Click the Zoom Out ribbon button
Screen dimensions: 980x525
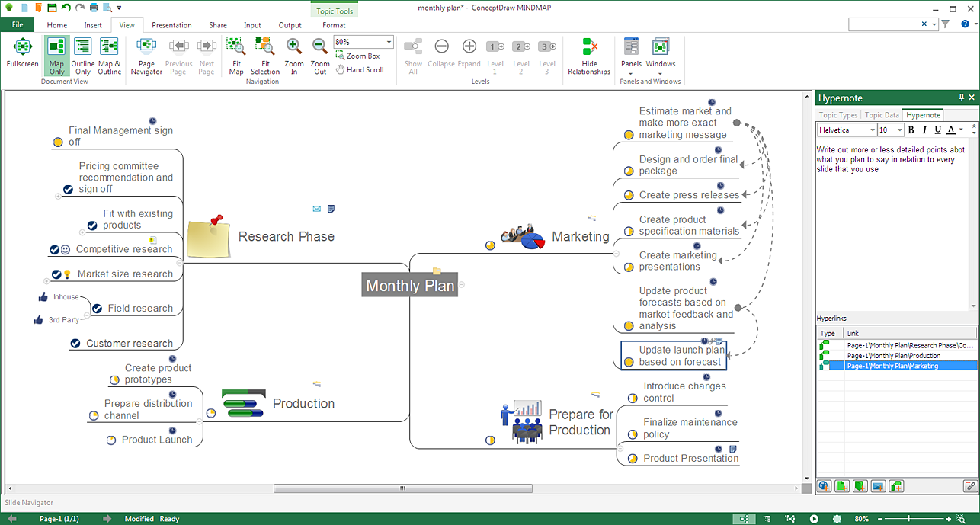(x=320, y=56)
